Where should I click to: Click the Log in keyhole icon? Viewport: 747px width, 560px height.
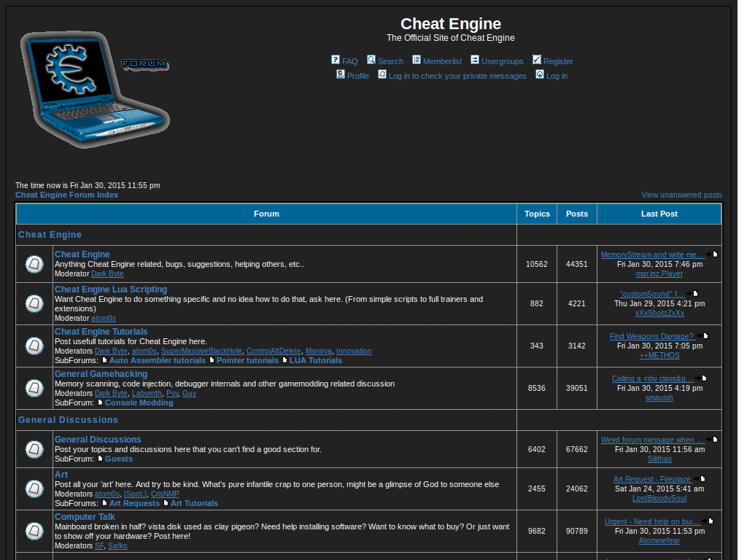539,74
